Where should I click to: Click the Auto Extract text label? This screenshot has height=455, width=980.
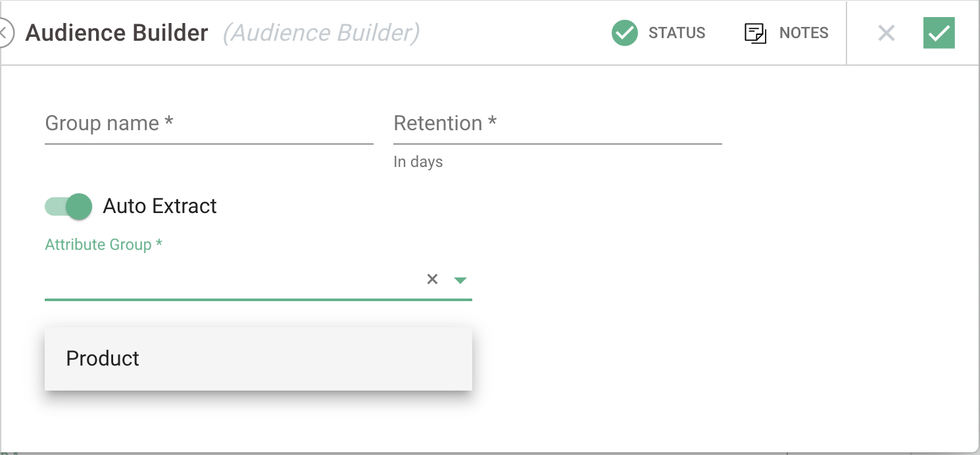[159, 206]
